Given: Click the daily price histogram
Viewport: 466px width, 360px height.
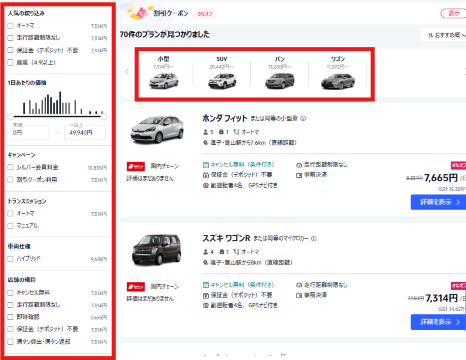Looking at the screenshot, I should pos(63,103).
